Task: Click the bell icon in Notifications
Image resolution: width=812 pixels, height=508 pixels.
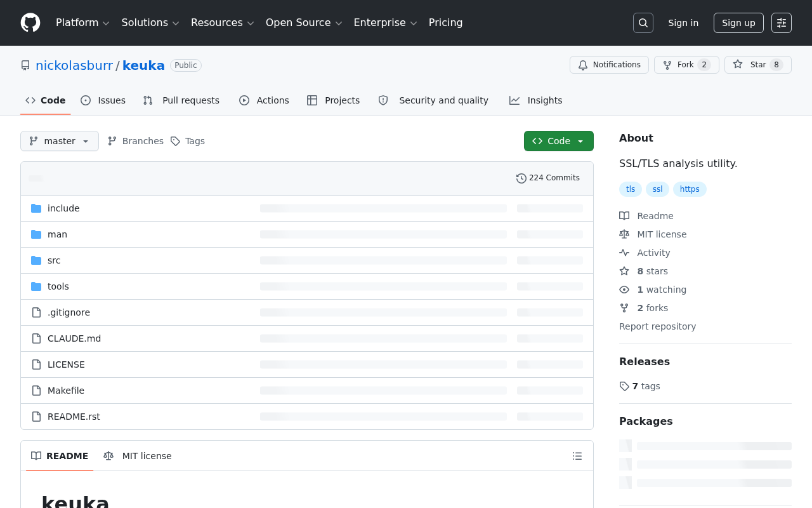Action: 583,65
